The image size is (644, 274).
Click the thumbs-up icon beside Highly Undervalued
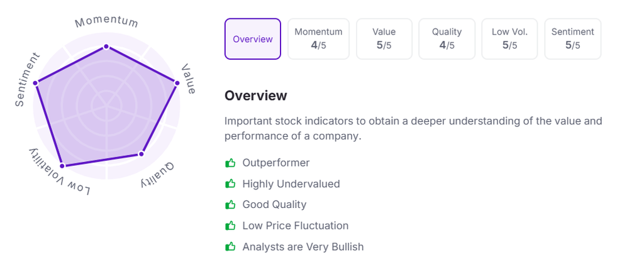[230, 184]
